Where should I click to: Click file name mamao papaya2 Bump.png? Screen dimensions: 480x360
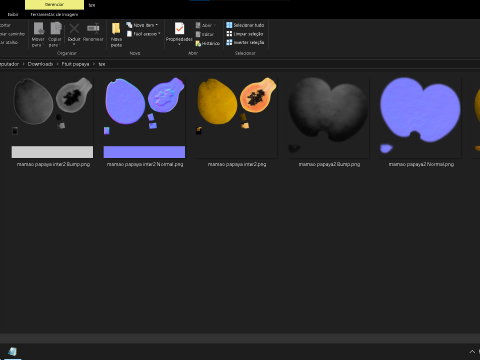(329, 164)
